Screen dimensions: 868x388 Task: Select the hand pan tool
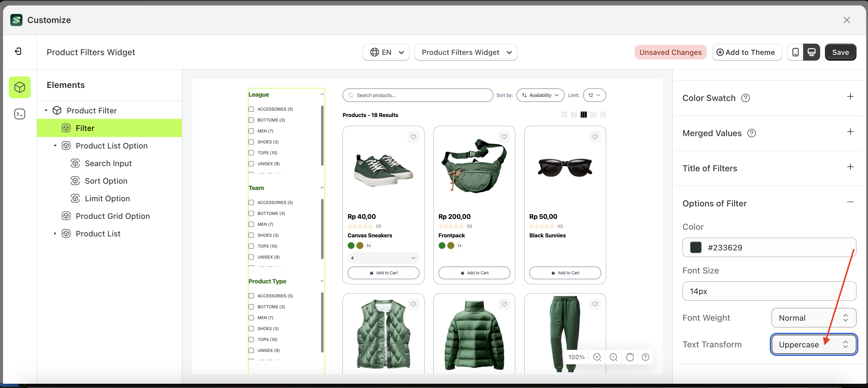[629, 357]
